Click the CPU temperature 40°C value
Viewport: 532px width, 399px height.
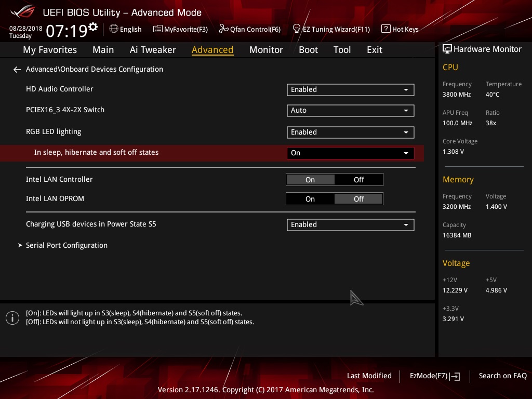coord(493,95)
